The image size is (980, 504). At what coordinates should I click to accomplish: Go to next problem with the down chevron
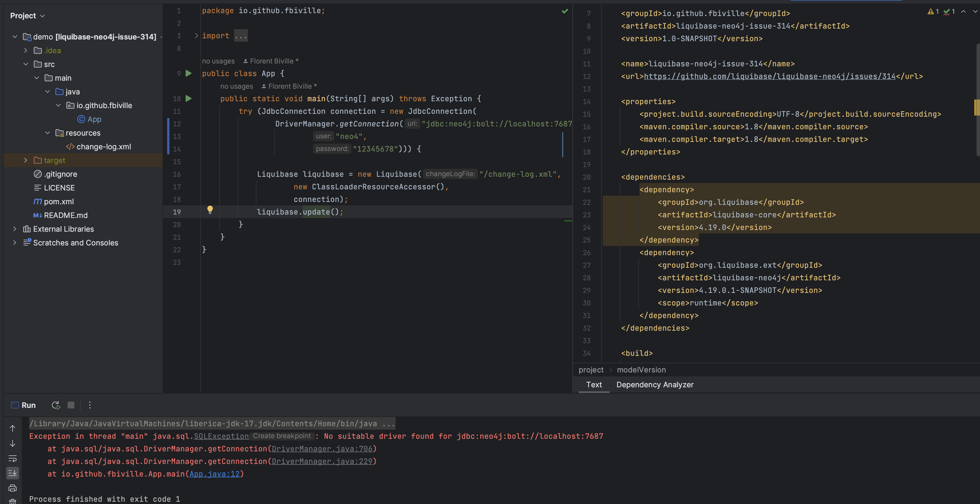click(975, 11)
